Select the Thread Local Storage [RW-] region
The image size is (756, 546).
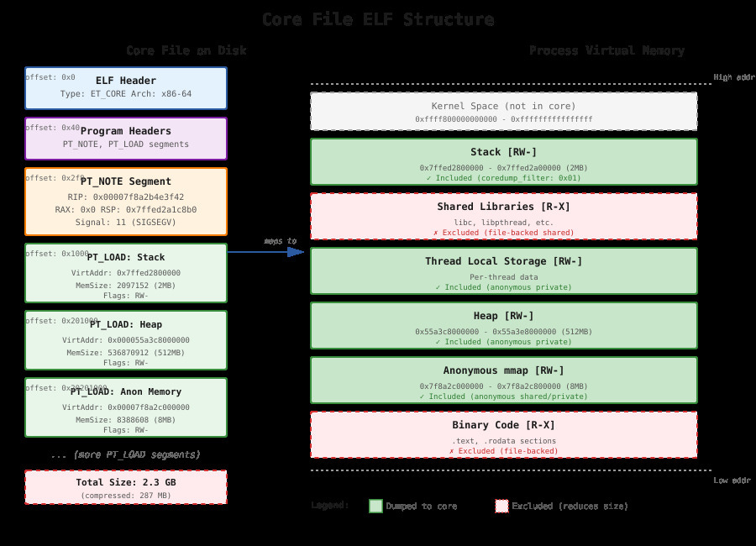point(504,270)
